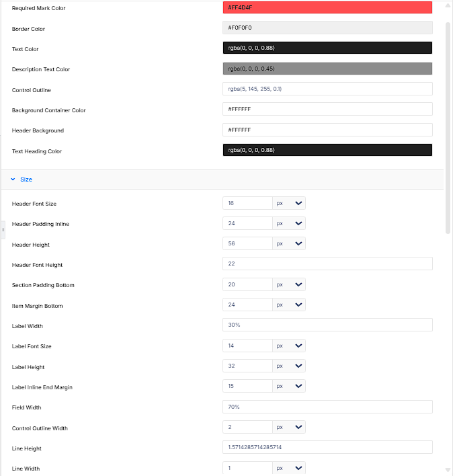Viewport: 455px width, 476px height.
Task: Click the Border Color #F0F0F0 field
Action: (x=327, y=28)
